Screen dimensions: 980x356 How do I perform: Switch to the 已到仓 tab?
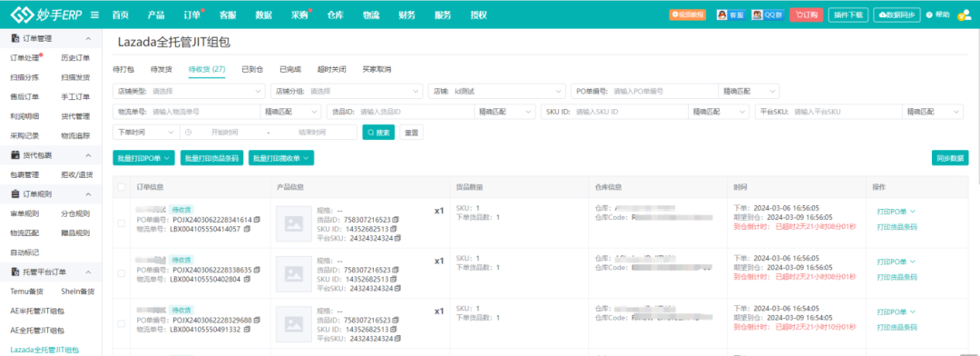click(252, 69)
